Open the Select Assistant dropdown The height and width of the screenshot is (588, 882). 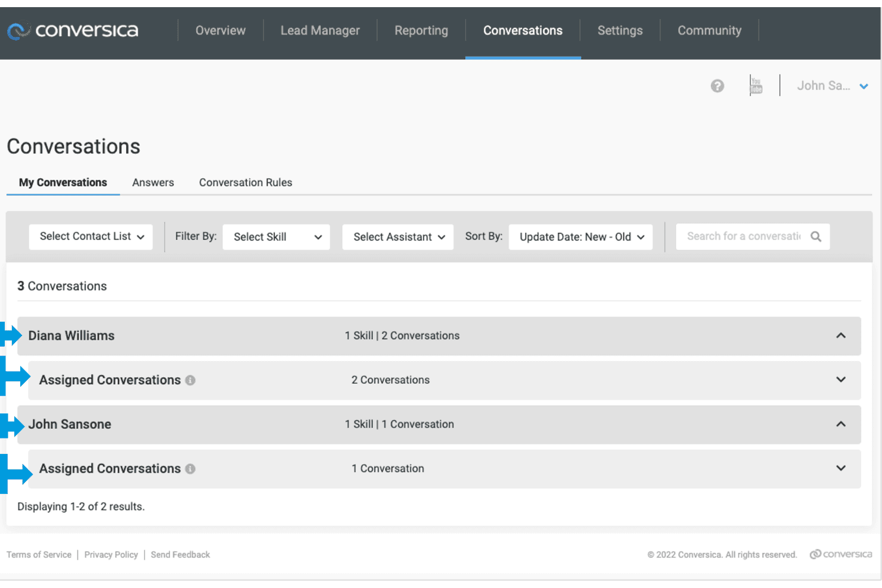pos(397,237)
